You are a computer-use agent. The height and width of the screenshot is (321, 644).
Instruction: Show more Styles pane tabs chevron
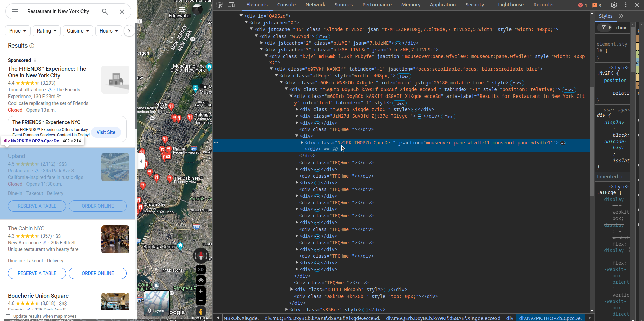click(x=621, y=16)
